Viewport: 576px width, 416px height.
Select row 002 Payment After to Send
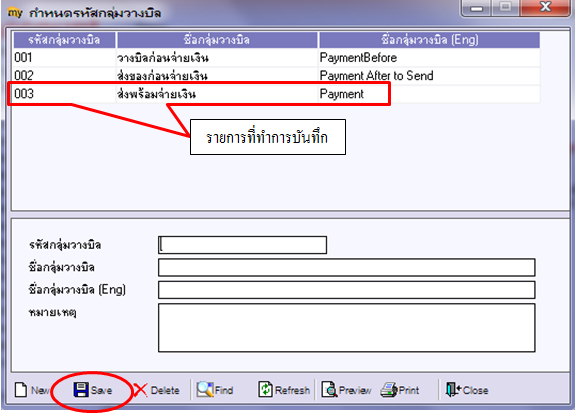(x=277, y=76)
